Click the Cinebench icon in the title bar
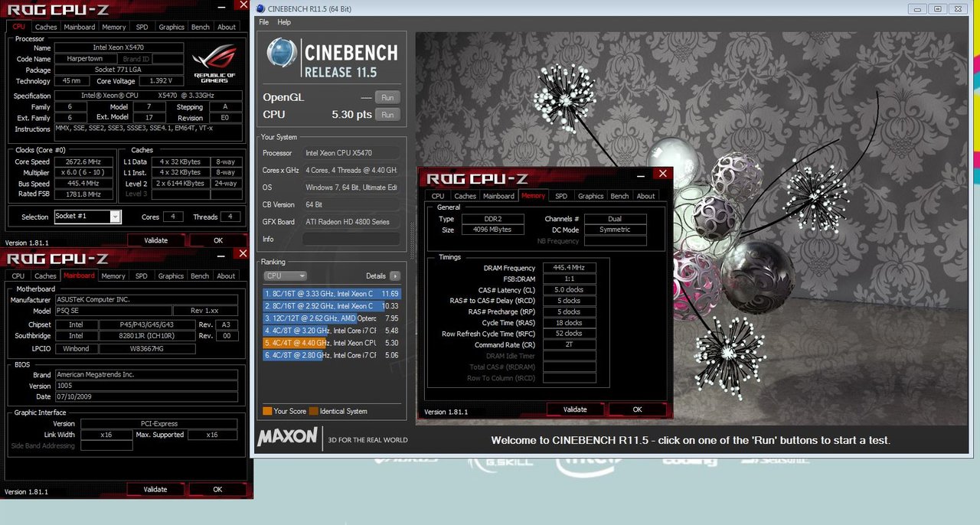The height and width of the screenshot is (525, 980). pos(260,8)
